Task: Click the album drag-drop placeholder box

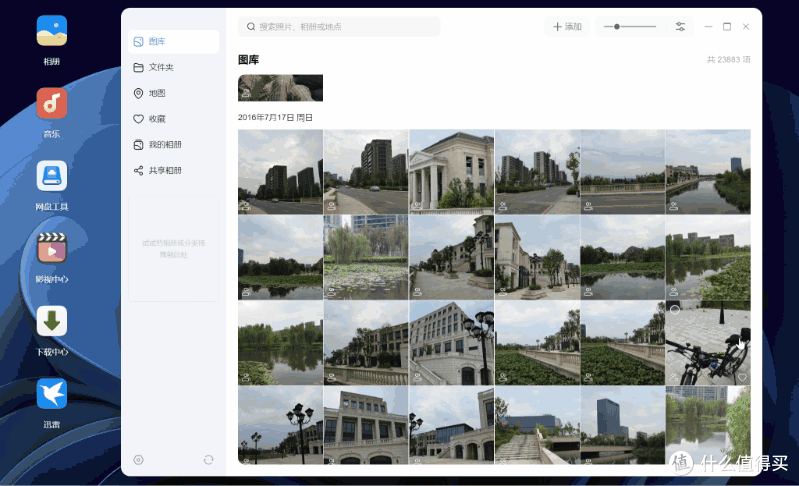Action: tap(173, 249)
